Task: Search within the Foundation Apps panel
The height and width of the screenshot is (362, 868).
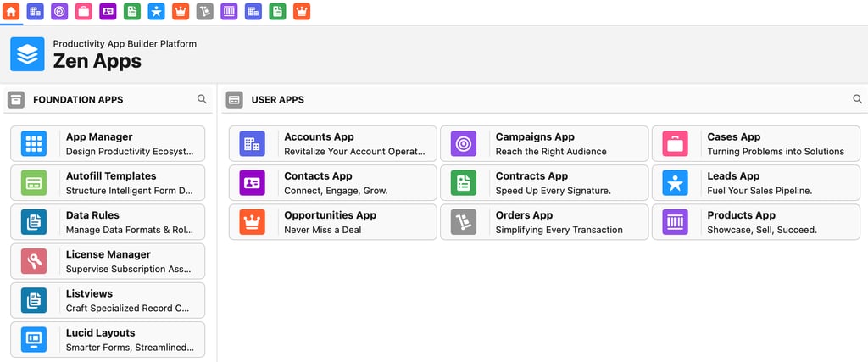Action: coord(202,99)
